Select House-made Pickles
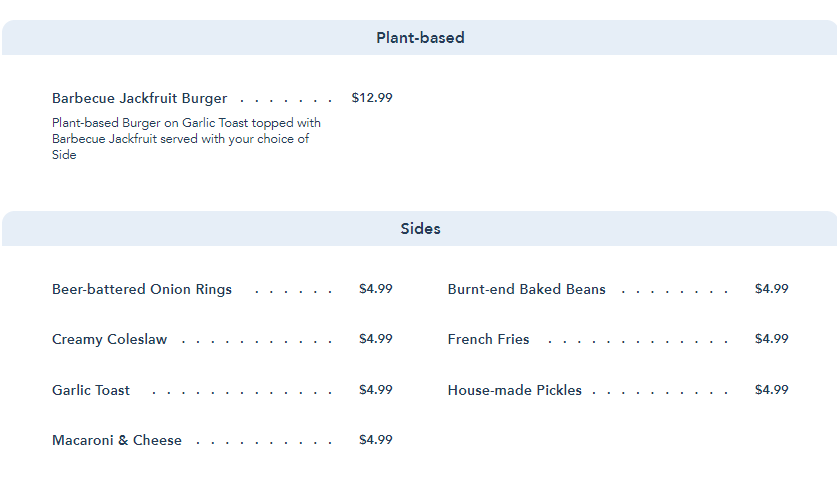The height and width of the screenshot is (495, 837). (x=515, y=390)
